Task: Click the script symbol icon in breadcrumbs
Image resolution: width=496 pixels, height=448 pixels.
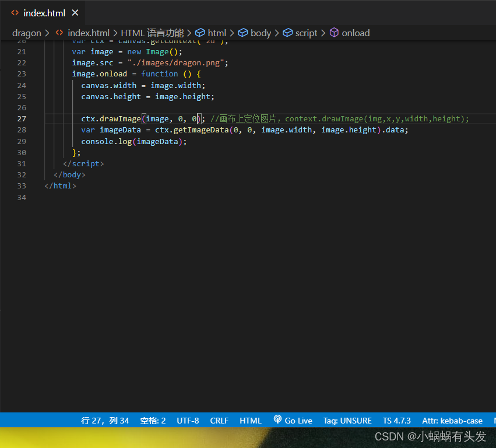Action: (286, 33)
